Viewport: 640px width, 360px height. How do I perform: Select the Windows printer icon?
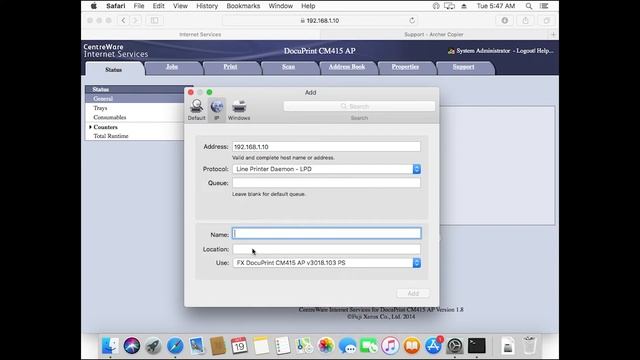[239, 110]
